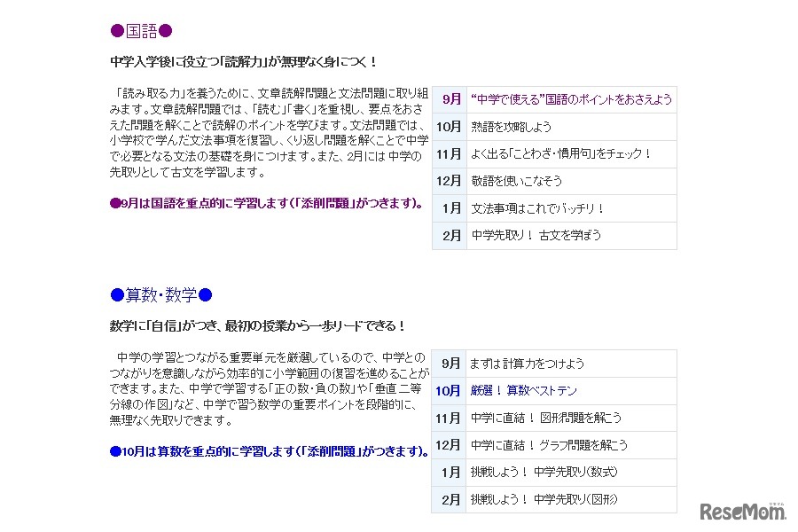Click the 9月 cell beside まずは計算力をつけよう
The image size is (798, 532).
[x=449, y=364]
